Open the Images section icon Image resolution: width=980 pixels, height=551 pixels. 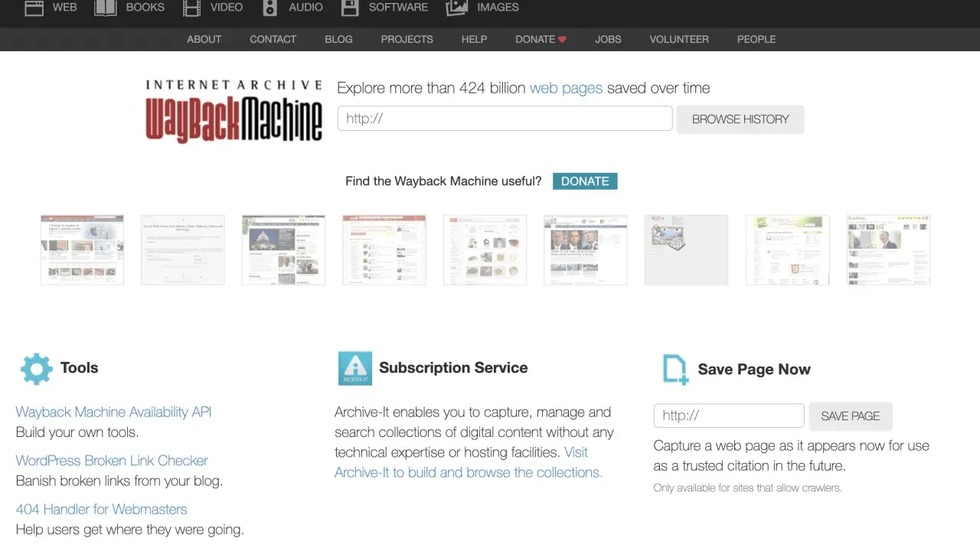pyautogui.click(x=457, y=8)
